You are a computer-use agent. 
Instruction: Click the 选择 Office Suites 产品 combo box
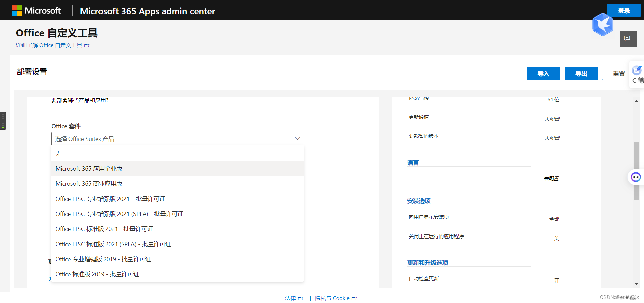pos(177,139)
